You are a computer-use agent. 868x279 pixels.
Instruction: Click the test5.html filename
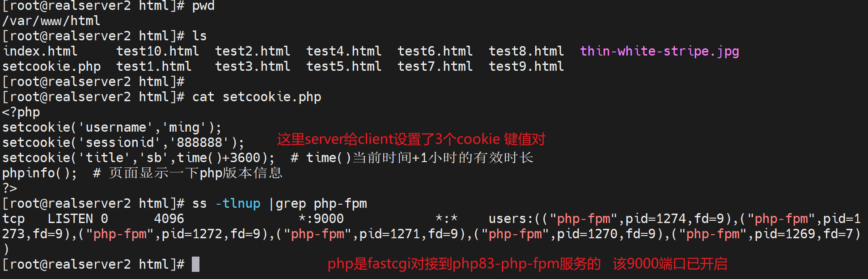(x=343, y=66)
